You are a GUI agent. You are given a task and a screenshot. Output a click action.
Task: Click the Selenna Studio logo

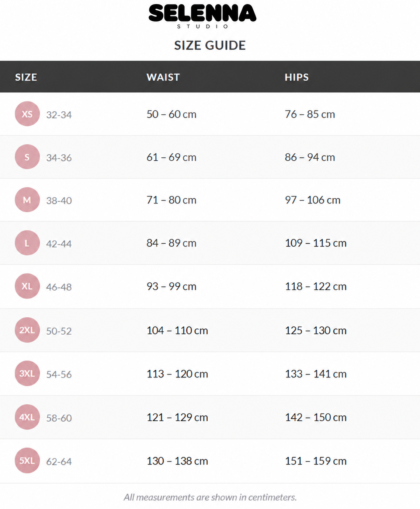[x=202, y=16]
